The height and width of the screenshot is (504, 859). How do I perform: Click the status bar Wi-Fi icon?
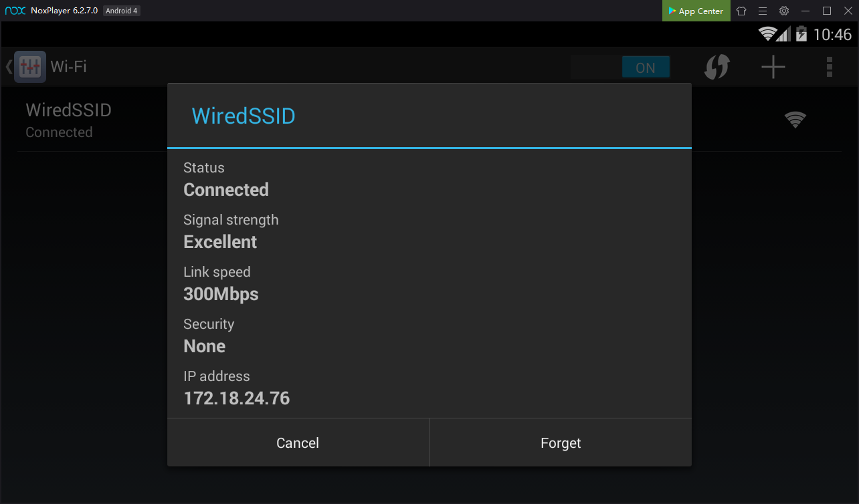(767, 34)
